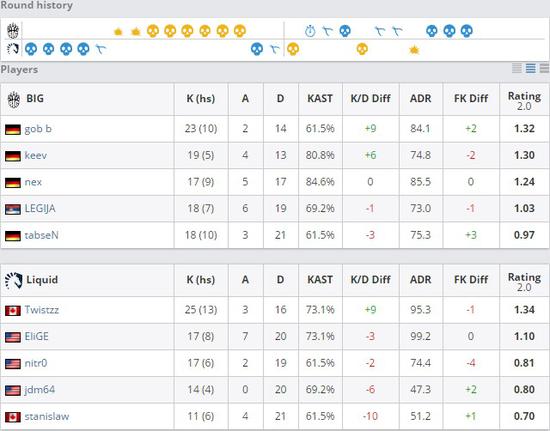Click the German flag beside keev
Image resolution: width=550 pixels, height=431 pixels.
click(x=13, y=156)
